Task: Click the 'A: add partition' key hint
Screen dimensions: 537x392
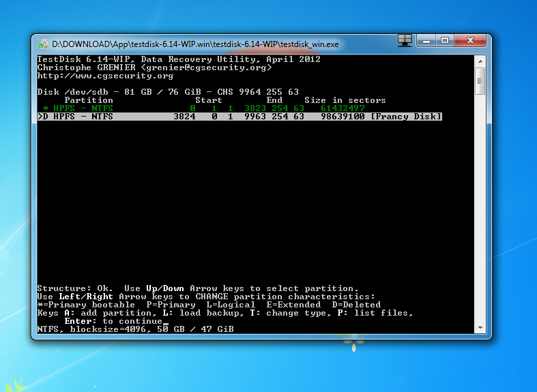Action: (x=111, y=313)
